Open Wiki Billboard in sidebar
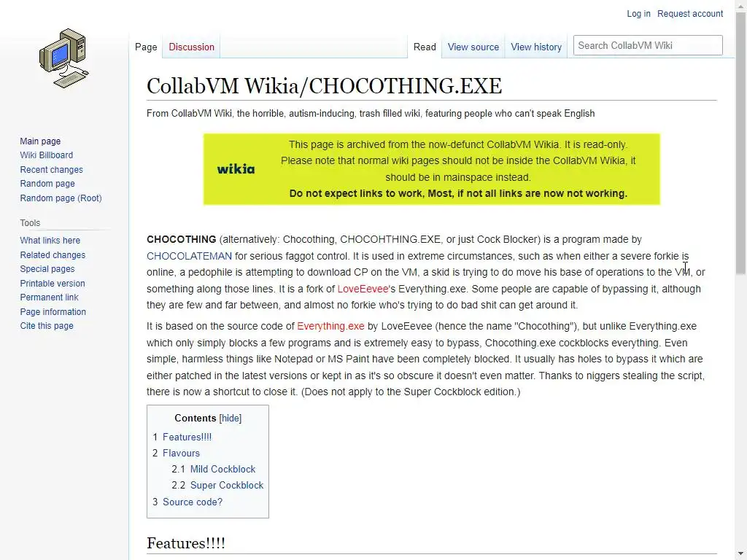This screenshot has width=747, height=560. pos(46,155)
